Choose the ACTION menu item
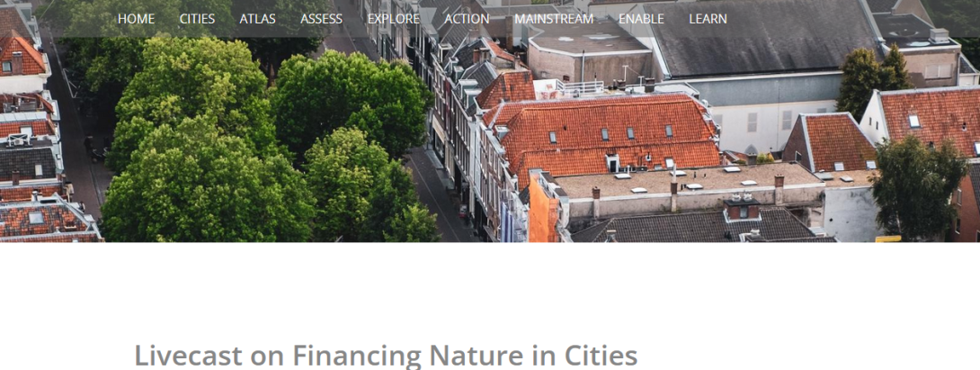The image size is (980, 370). (x=467, y=19)
